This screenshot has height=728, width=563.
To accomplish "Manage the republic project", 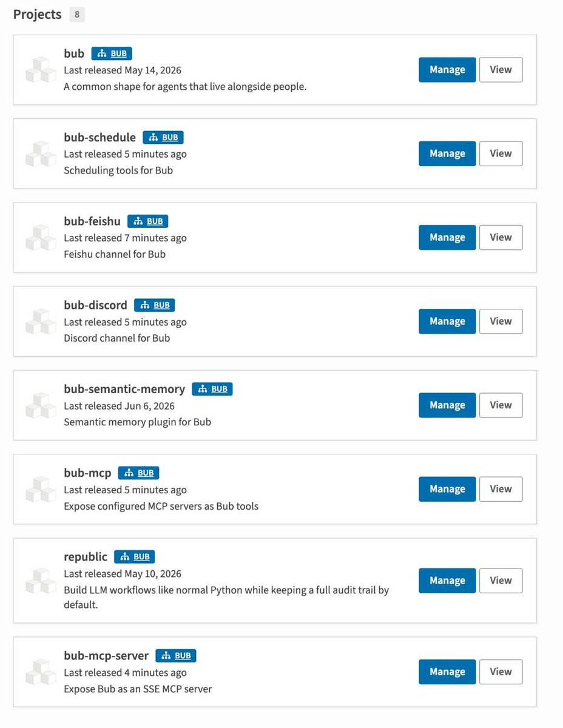I will point(447,581).
